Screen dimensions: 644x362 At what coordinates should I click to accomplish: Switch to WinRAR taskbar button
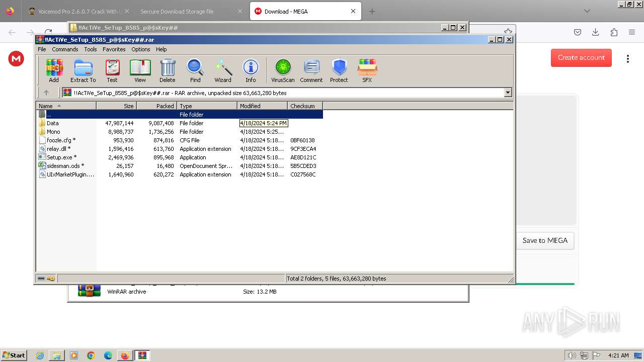click(142, 355)
